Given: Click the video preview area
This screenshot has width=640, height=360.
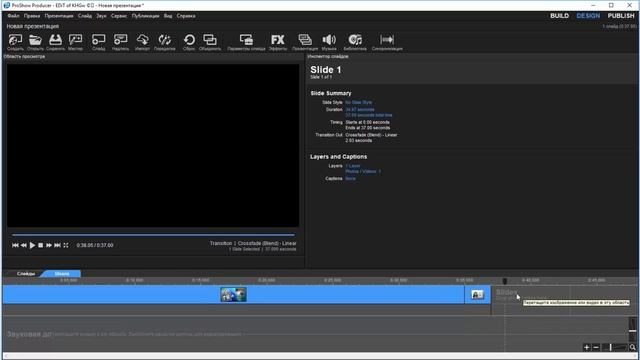Looking at the screenshot, I should [153, 145].
